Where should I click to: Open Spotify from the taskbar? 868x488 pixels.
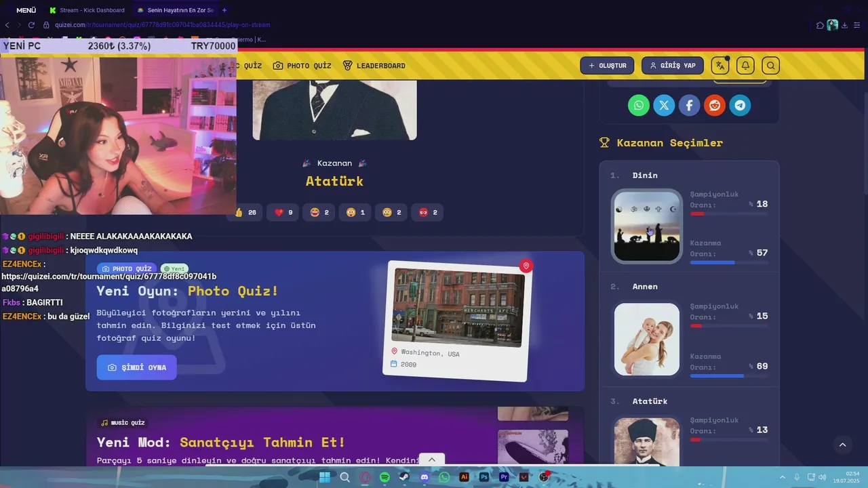pyautogui.click(x=384, y=477)
